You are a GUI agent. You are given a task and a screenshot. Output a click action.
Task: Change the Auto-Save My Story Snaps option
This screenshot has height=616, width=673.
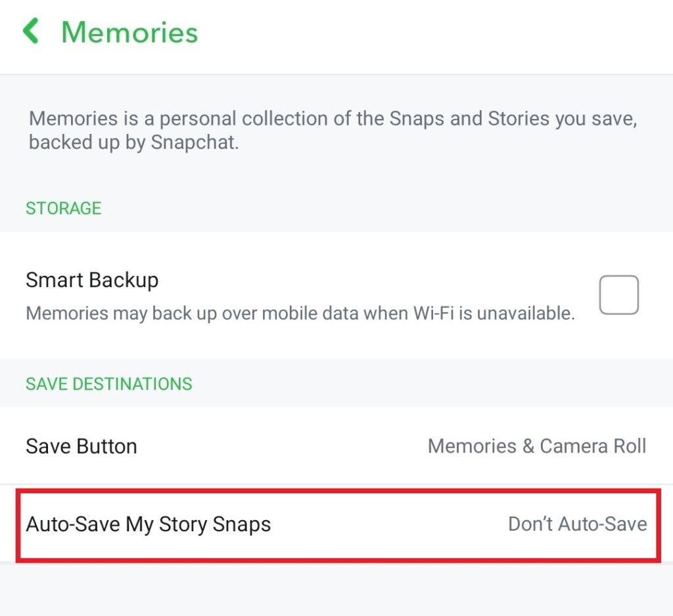[336, 524]
